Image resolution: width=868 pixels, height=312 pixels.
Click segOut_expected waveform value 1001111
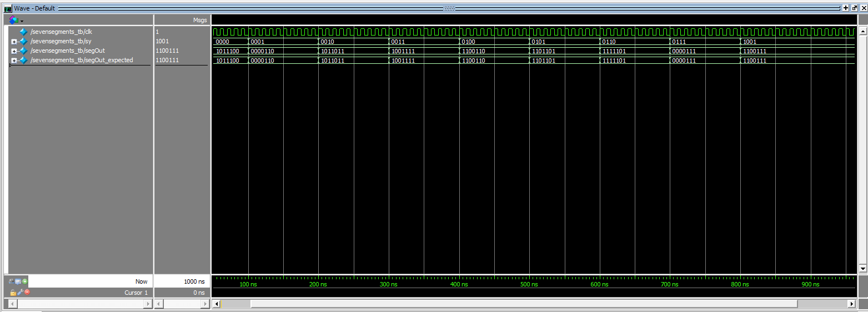click(403, 61)
